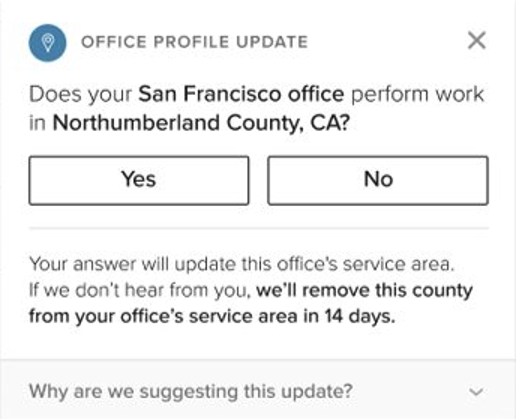Select the bold "San Francisco office" text
This screenshot has width=516, height=420.
tap(241, 94)
